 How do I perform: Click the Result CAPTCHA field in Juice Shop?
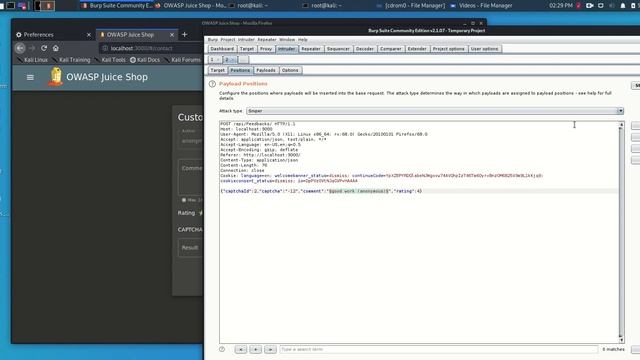pos(190,248)
